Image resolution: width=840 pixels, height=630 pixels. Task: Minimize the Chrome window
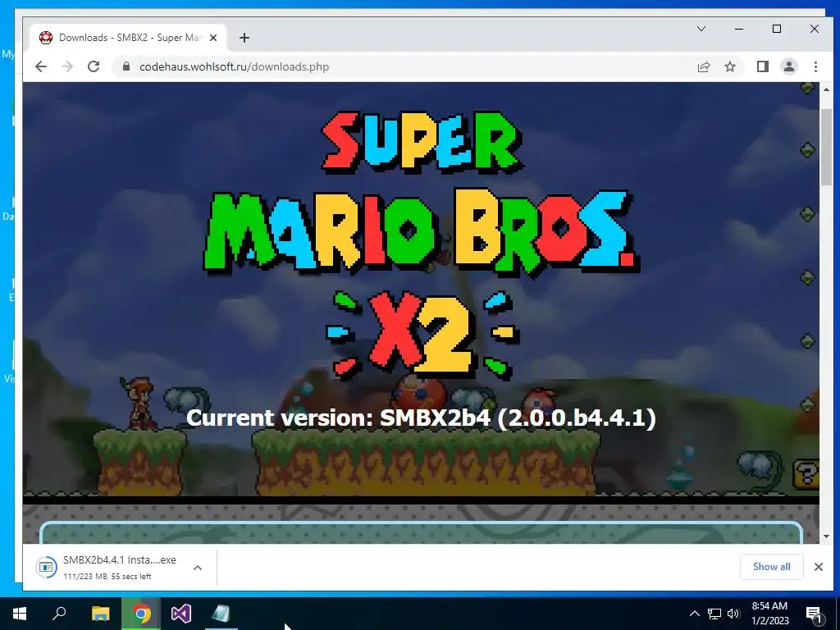739,29
